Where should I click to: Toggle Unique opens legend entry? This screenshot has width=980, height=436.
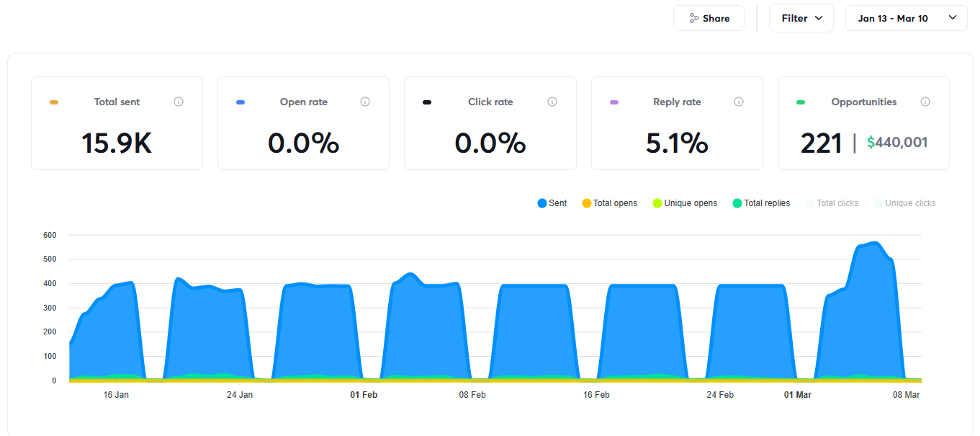click(x=685, y=203)
